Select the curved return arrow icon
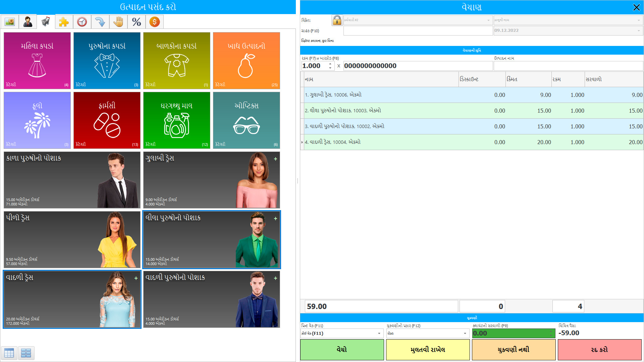Screen dimensions: 644x362 100,21
